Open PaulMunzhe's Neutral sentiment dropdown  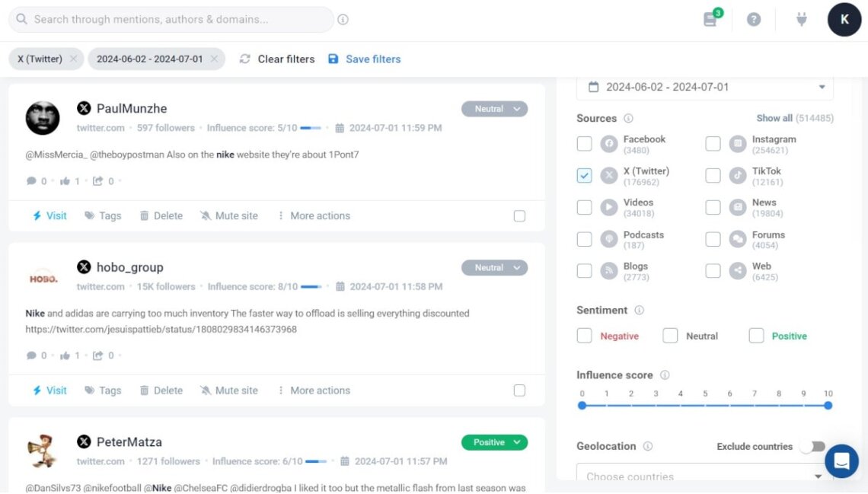[494, 109]
